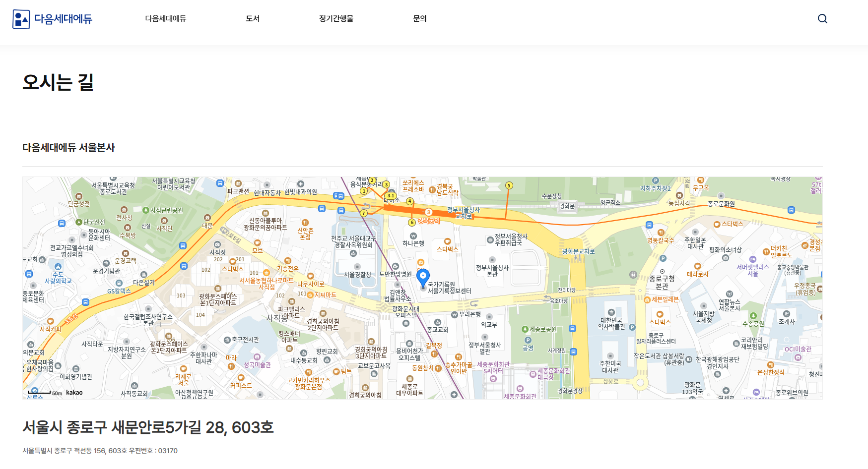This screenshot has height=469, width=868.
Task: Click the 대한민국역사박물관 map label
Action: tap(611, 324)
